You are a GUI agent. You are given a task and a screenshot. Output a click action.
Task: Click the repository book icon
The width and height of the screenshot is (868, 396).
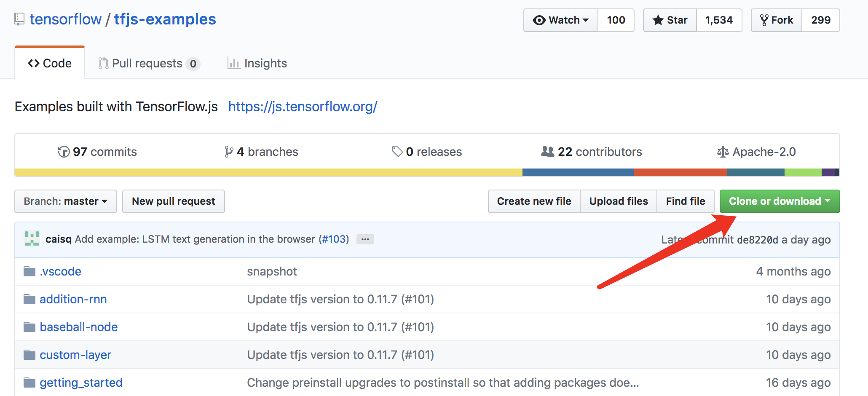pos(19,19)
